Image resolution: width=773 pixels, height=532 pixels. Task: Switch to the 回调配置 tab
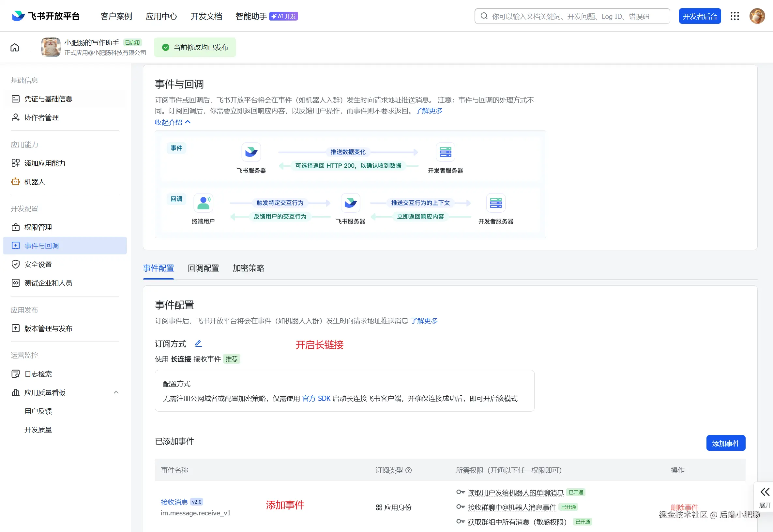pyautogui.click(x=203, y=268)
